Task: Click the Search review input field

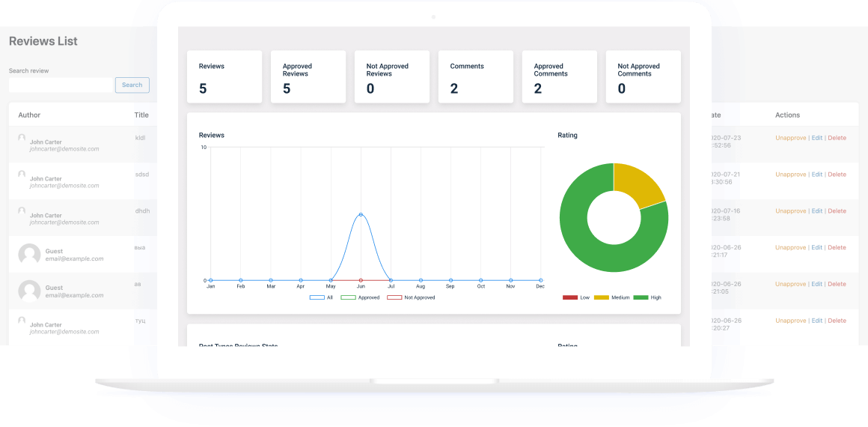Action: pos(61,85)
